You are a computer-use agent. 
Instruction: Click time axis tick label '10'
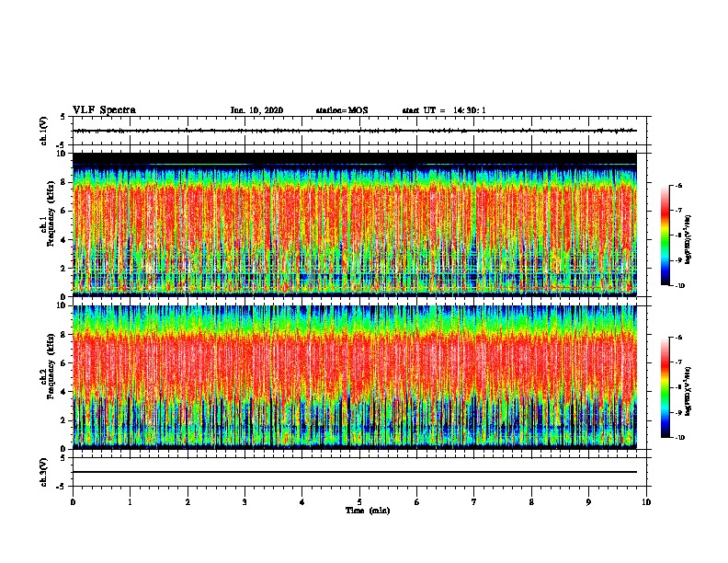pos(646,502)
